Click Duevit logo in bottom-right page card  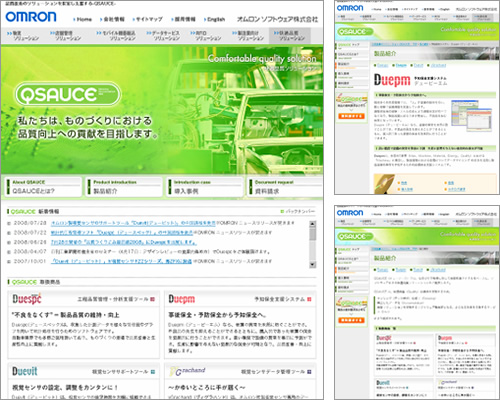pyautogui.click(x=383, y=383)
